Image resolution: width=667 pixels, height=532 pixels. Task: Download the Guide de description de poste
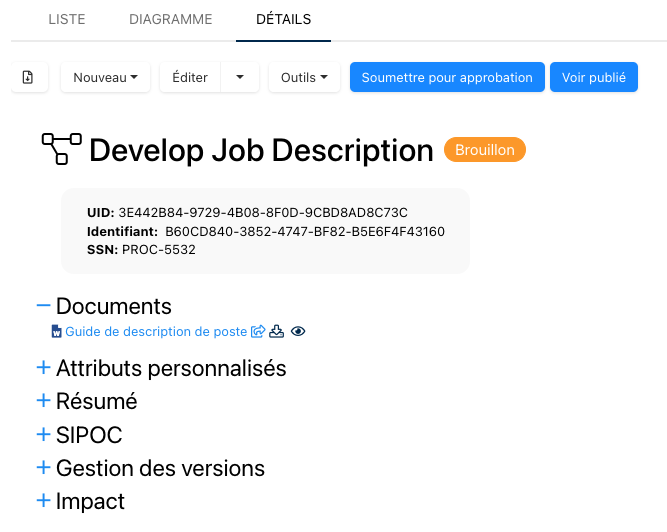pos(278,332)
